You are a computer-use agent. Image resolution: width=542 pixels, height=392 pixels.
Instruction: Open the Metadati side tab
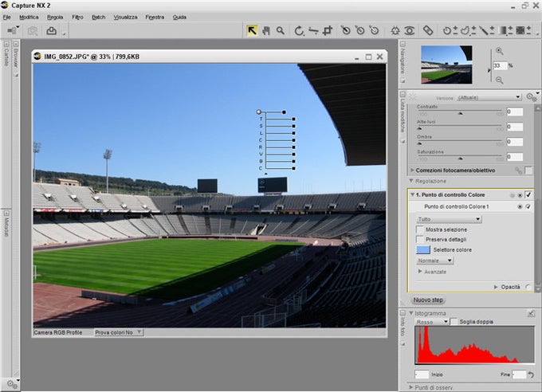(6, 226)
